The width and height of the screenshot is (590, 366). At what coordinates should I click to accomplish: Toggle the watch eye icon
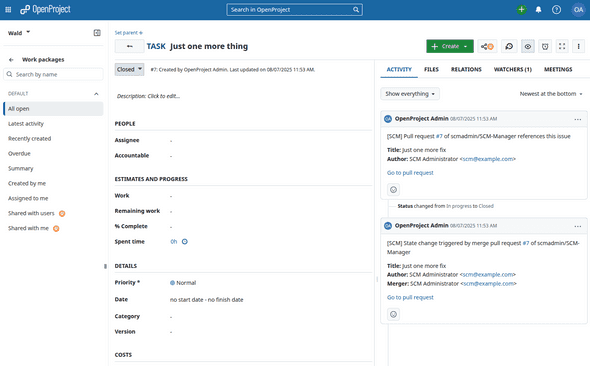coord(528,46)
